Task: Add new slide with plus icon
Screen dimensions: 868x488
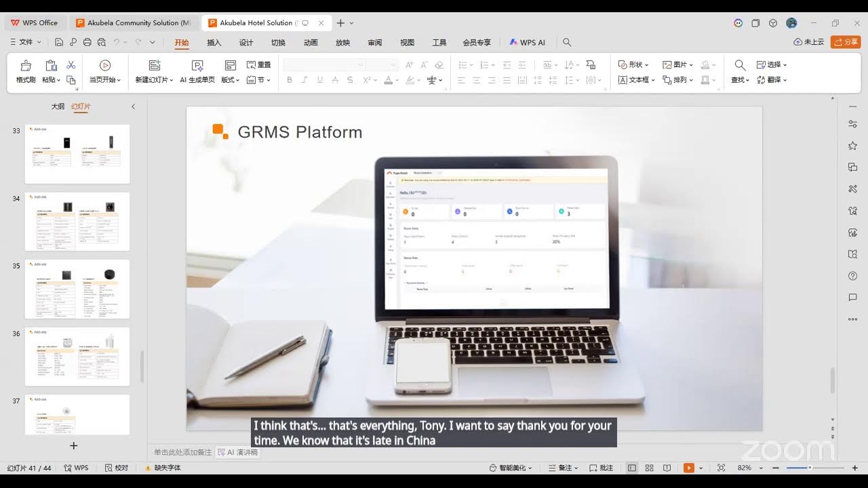Action: (74, 445)
